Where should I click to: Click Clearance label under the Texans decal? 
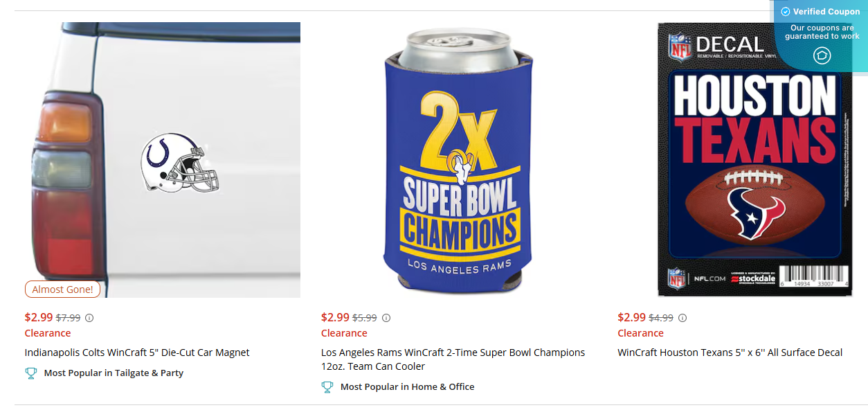pos(640,332)
